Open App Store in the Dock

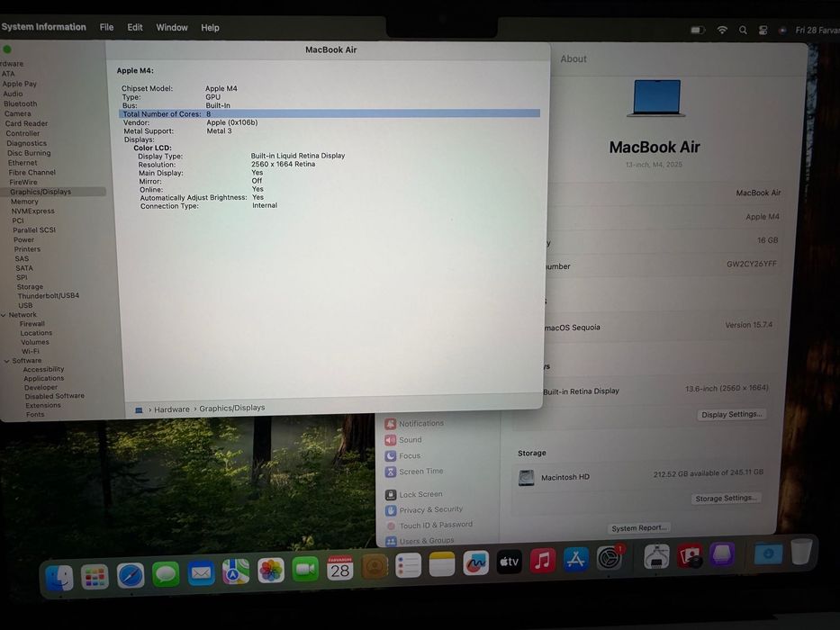575,559
